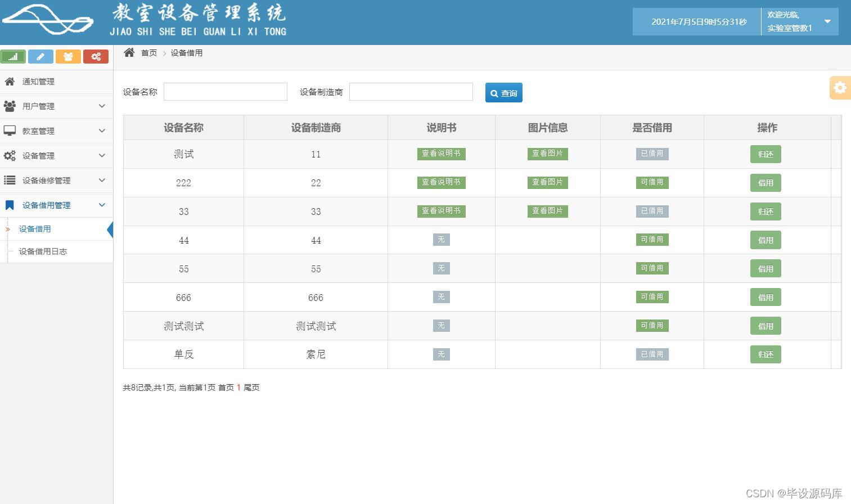Viewport: 851px width, 504px height.
Task: Click 查看说明书 in the 测试 row
Action: point(441,154)
